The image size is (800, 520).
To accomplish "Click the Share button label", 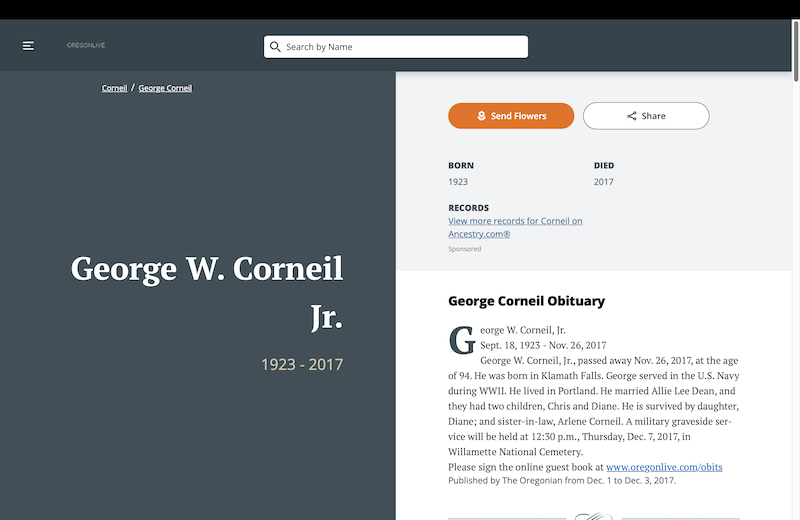I will point(653,116).
